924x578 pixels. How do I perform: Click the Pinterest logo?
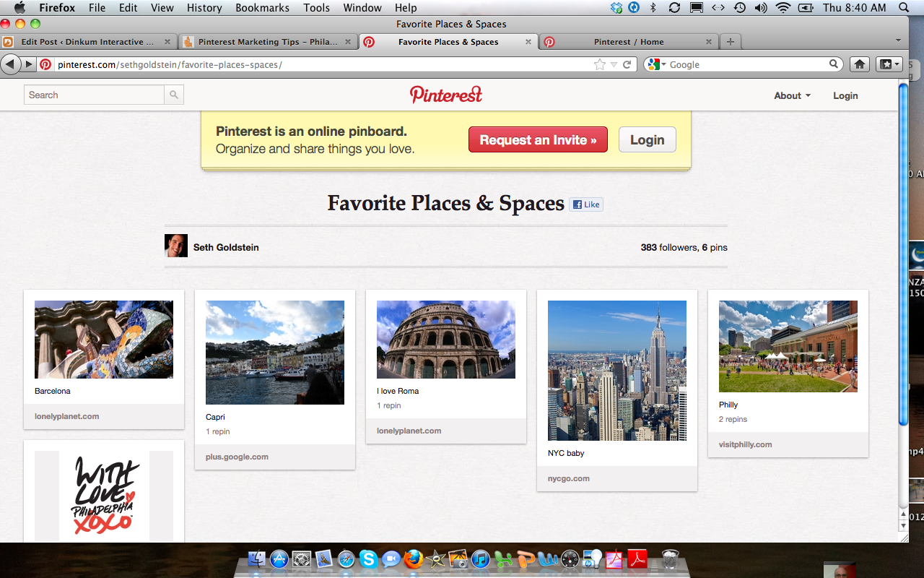(446, 95)
